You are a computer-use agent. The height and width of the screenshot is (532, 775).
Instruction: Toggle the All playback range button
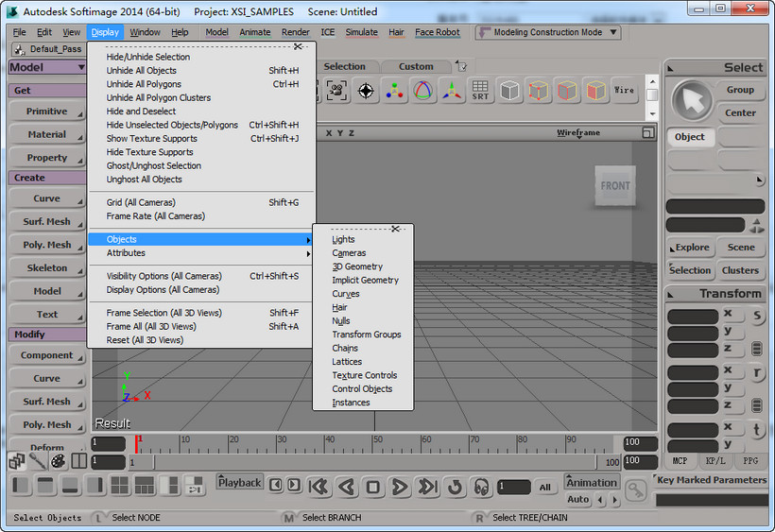544,488
